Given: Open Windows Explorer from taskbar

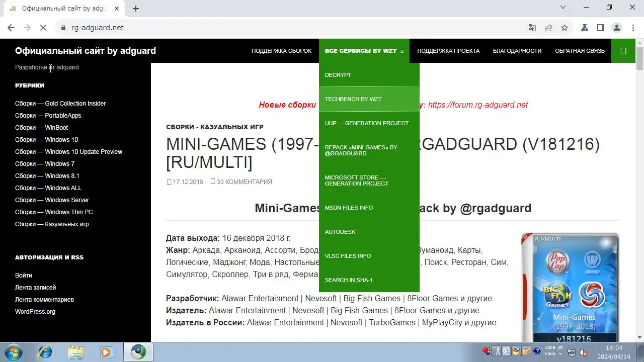Looking at the screenshot, I should pyautogui.click(x=76, y=352).
